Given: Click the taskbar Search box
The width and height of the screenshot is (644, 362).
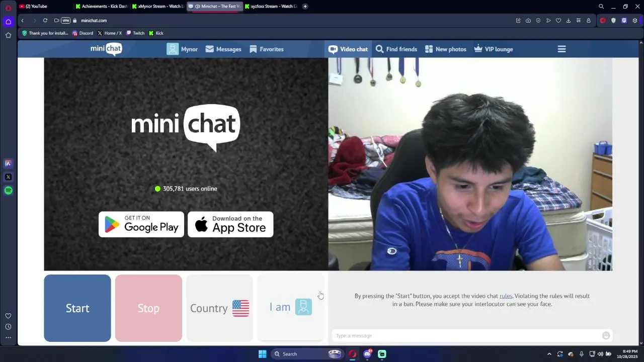Looking at the screenshot, I should pos(307,354).
